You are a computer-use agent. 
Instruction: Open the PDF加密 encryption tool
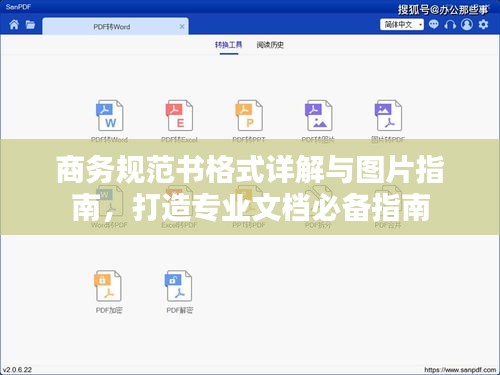pyautogui.click(x=108, y=286)
